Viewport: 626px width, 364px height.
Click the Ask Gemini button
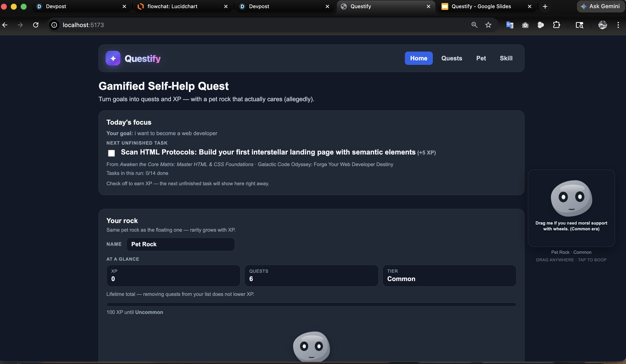point(600,6)
